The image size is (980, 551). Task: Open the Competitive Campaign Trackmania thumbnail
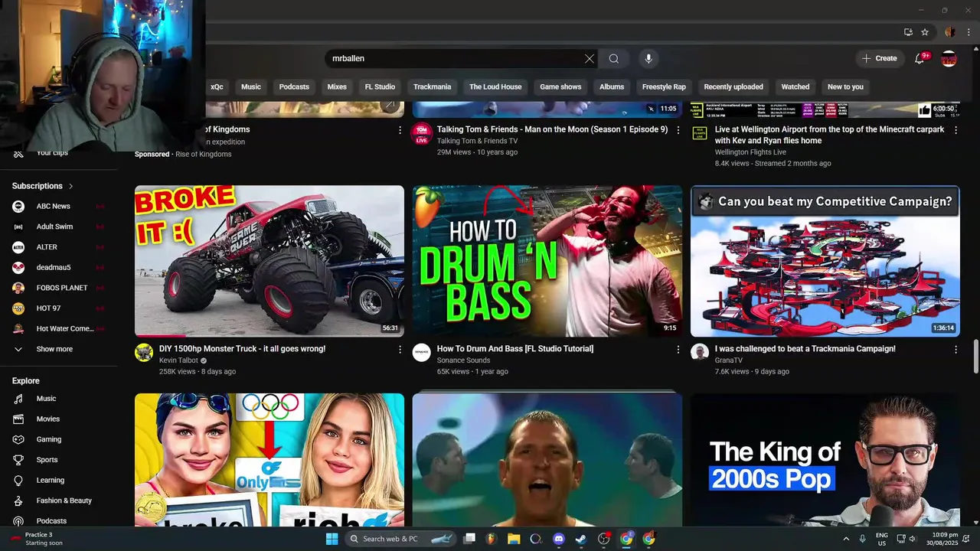825,261
